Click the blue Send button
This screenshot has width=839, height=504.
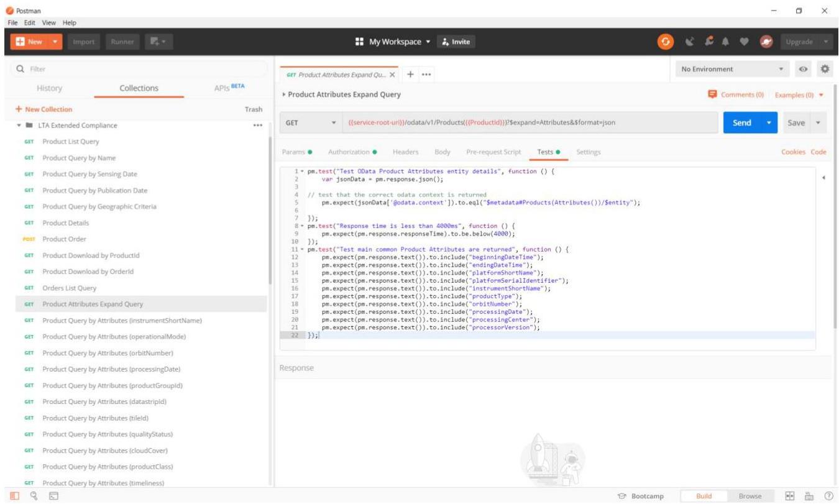tap(743, 122)
